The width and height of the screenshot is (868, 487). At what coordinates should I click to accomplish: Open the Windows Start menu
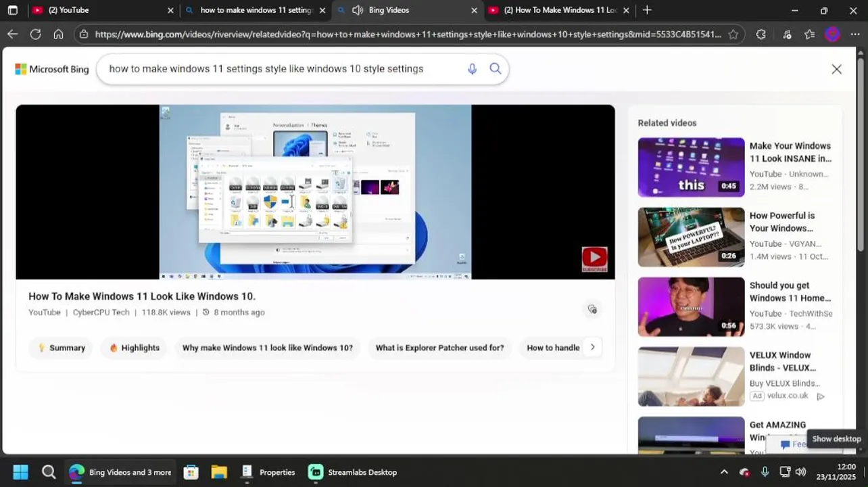[x=20, y=472]
